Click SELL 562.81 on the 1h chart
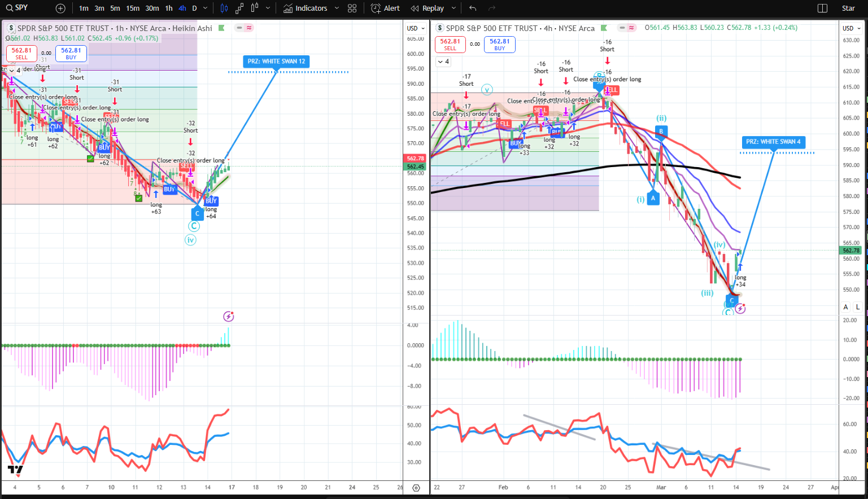The width and height of the screenshot is (868, 499). [x=21, y=54]
